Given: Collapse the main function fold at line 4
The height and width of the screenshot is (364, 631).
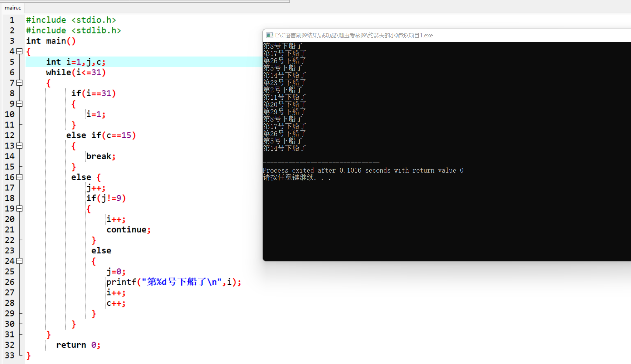Looking at the screenshot, I should click(19, 51).
